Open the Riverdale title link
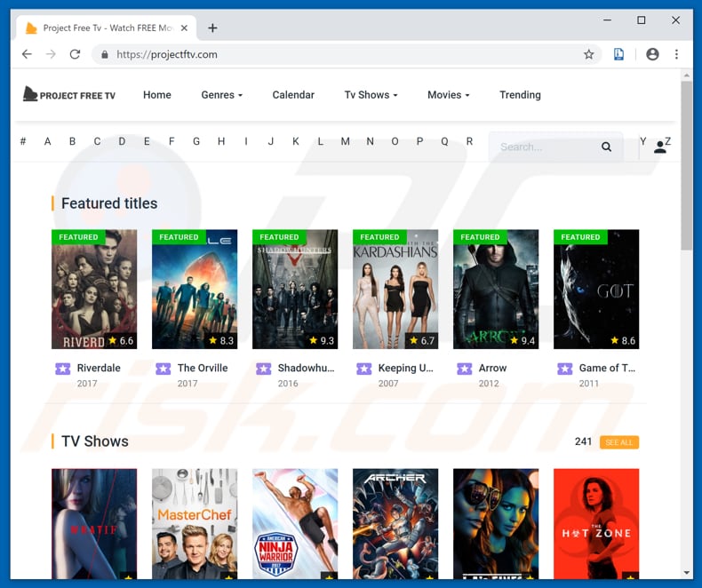 point(99,368)
